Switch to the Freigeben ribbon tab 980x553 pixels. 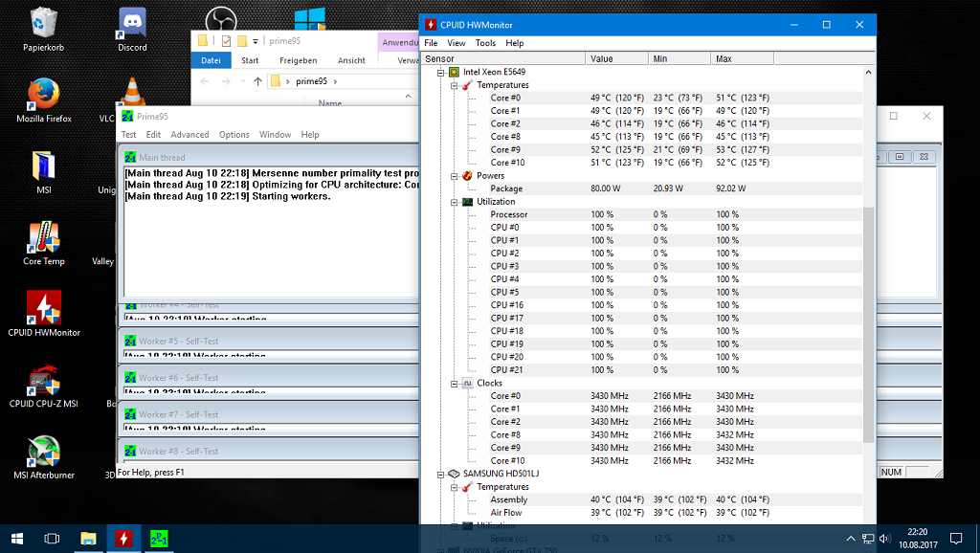coord(299,60)
